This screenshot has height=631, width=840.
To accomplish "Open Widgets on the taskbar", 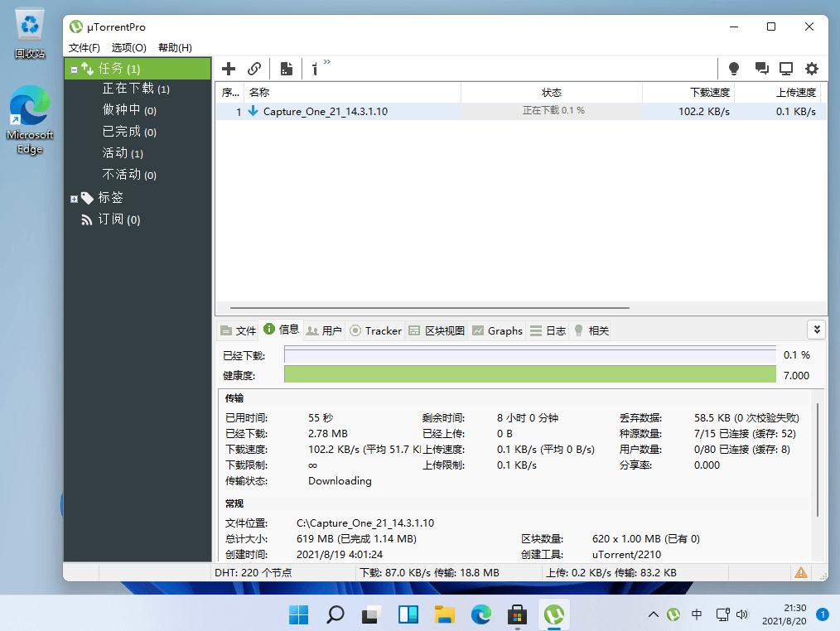I will (408, 614).
